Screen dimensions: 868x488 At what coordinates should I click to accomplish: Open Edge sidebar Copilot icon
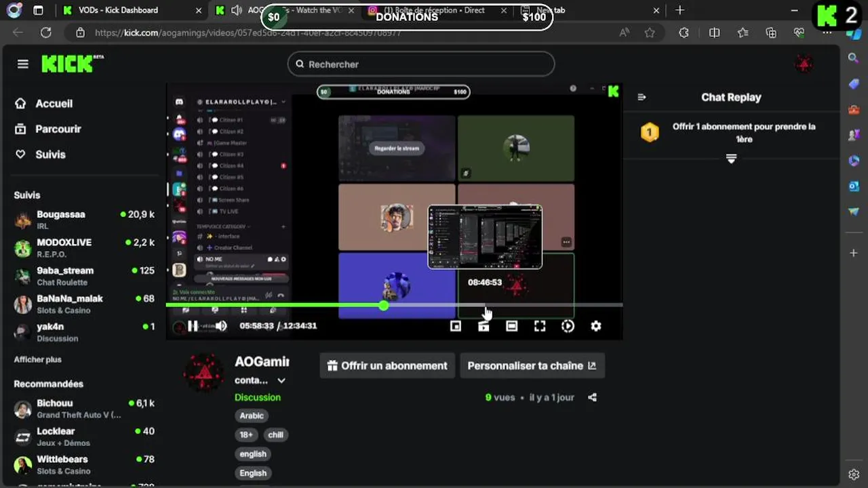click(x=854, y=161)
